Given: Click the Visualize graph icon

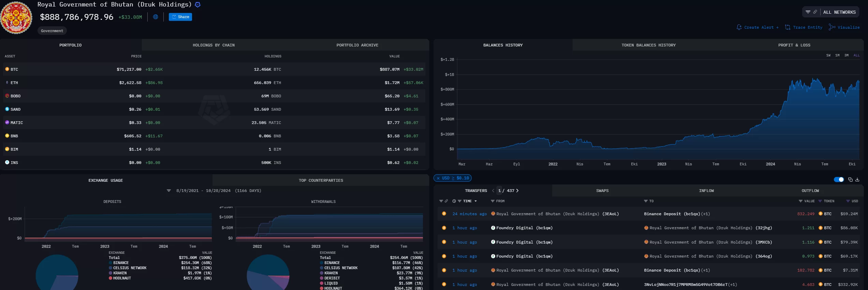Looking at the screenshot, I should (832, 27).
